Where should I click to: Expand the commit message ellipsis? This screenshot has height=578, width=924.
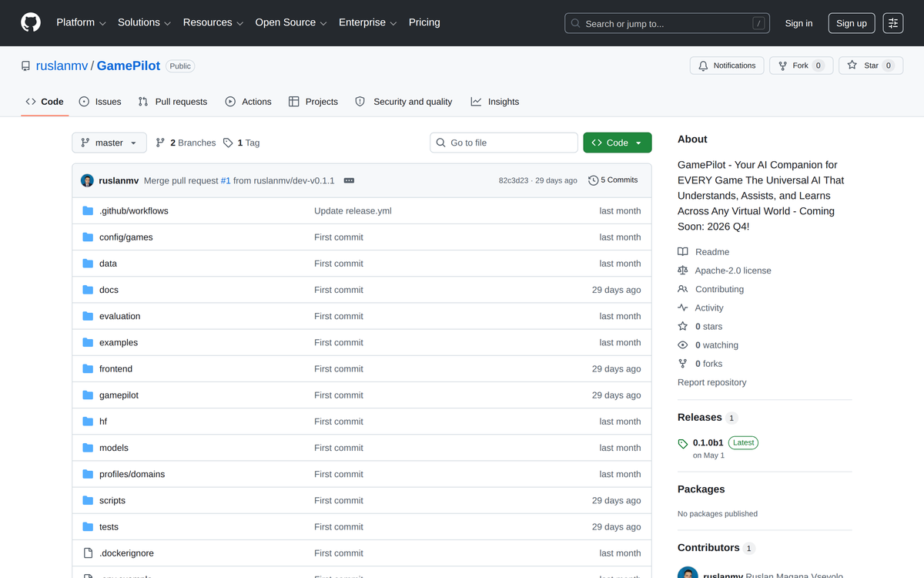point(349,180)
